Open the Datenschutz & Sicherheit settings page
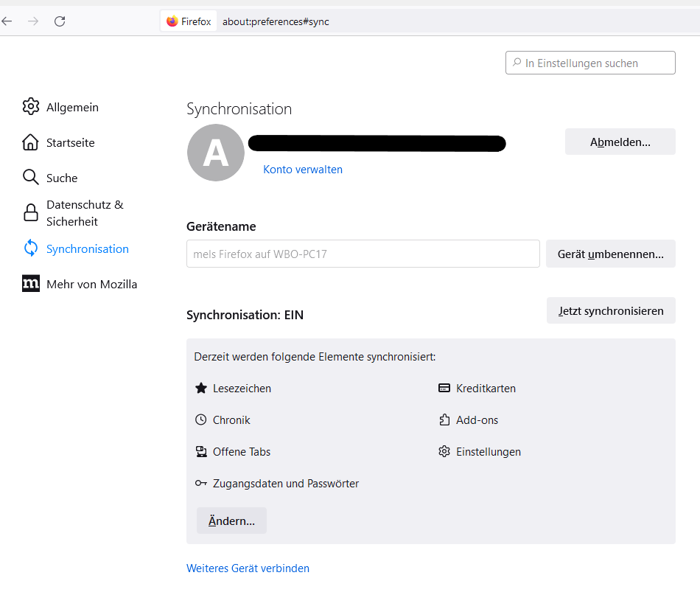Screen dimensions: 700x609 pos(85,213)
